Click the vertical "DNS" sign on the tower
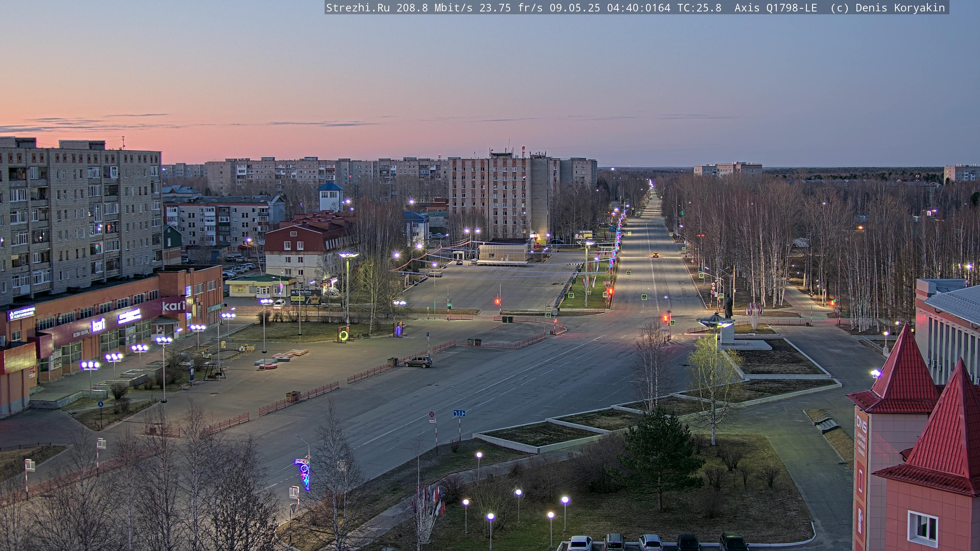 tap(862, 424)
